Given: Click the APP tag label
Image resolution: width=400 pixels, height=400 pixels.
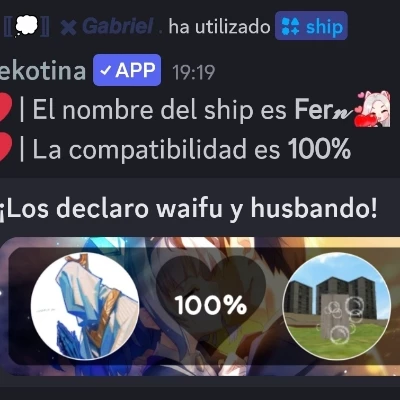Looking at the screenshot, I should tap(127, 70).
